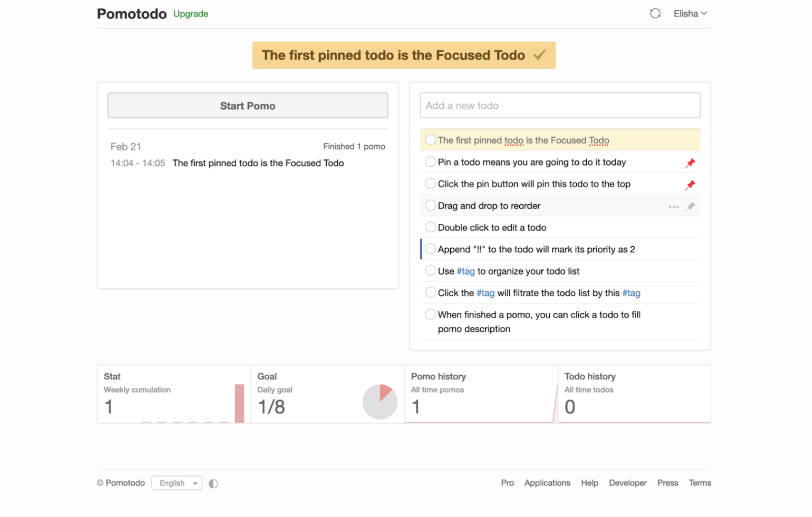Complete the 'Double click to edit a todo' item
This screenshot has height=517, width=812.
tap(430, 227)
